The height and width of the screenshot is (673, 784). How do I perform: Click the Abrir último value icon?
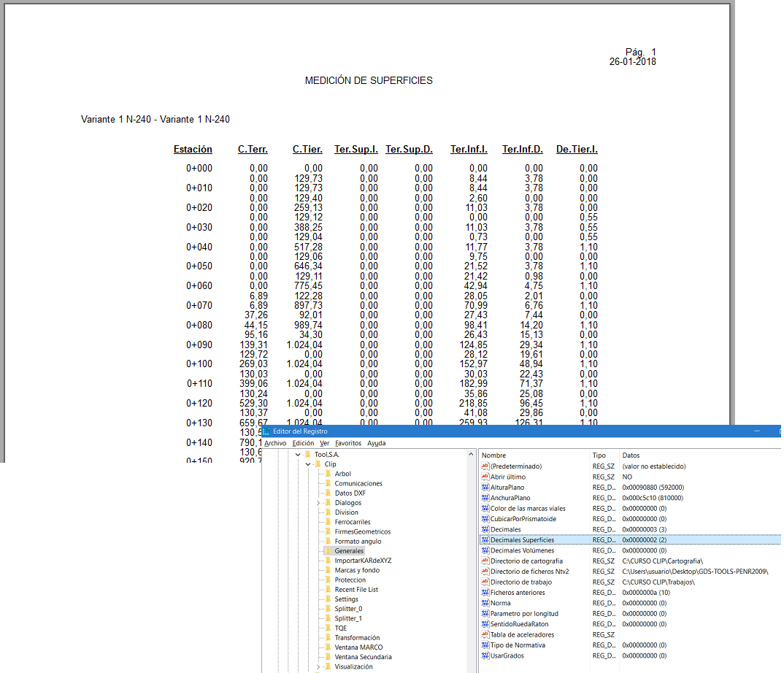pyautogui.click(x=485, y=477)
